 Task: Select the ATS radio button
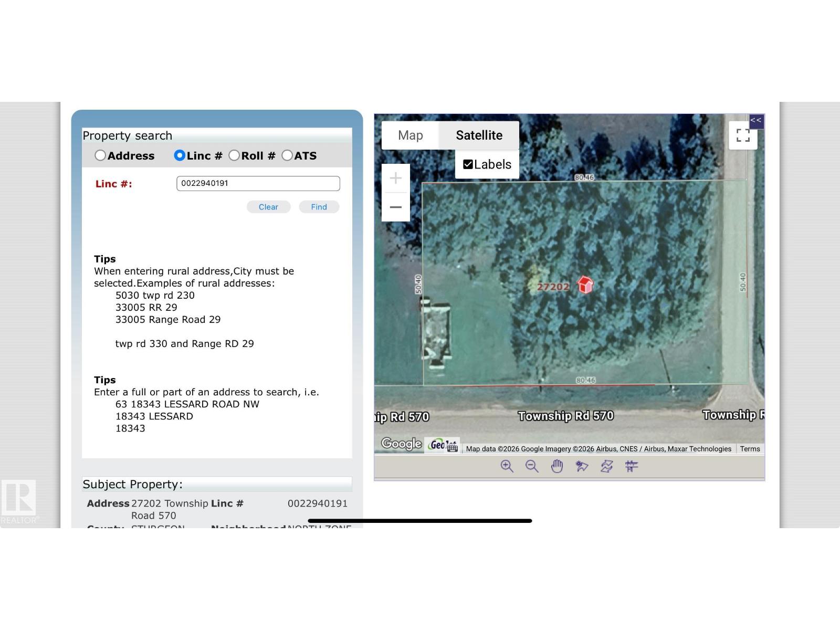tap(287, 155)
